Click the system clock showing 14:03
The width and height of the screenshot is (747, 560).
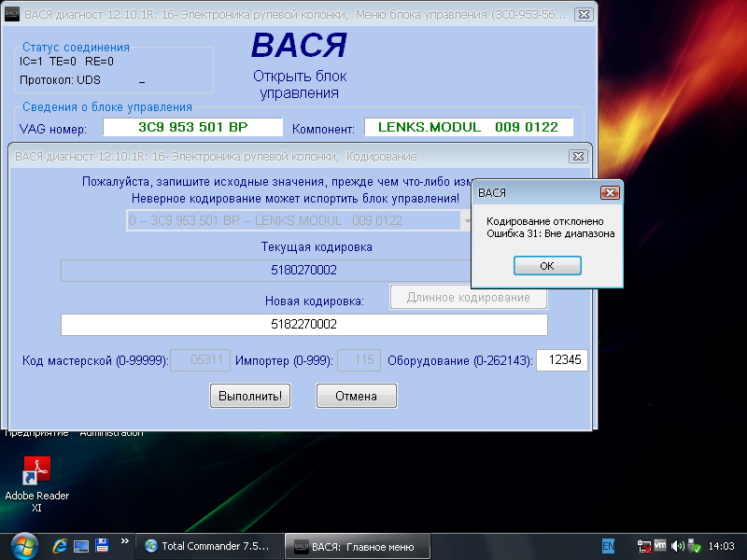click(722, 545)
